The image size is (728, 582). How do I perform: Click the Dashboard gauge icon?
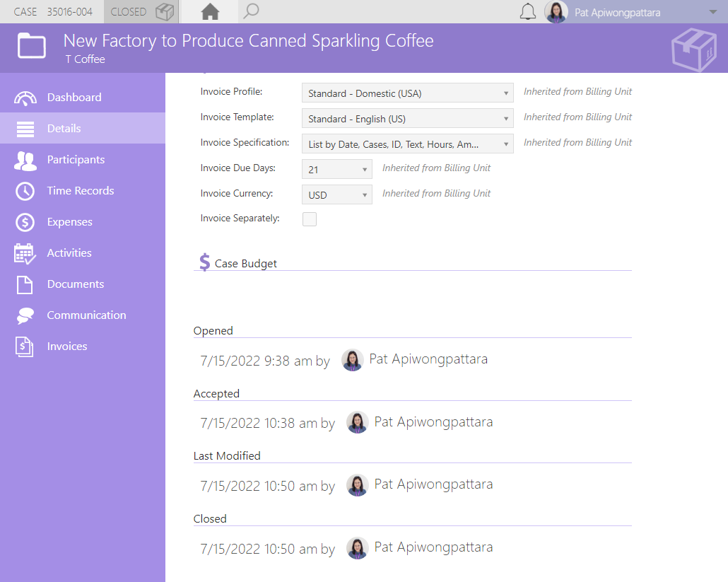point(25,98)
